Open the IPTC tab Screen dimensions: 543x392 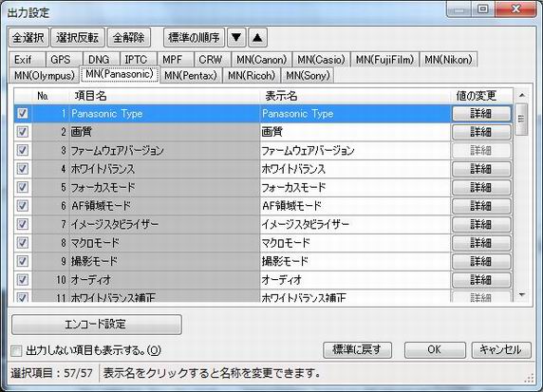pyautogui.click(x=139, y=60)
